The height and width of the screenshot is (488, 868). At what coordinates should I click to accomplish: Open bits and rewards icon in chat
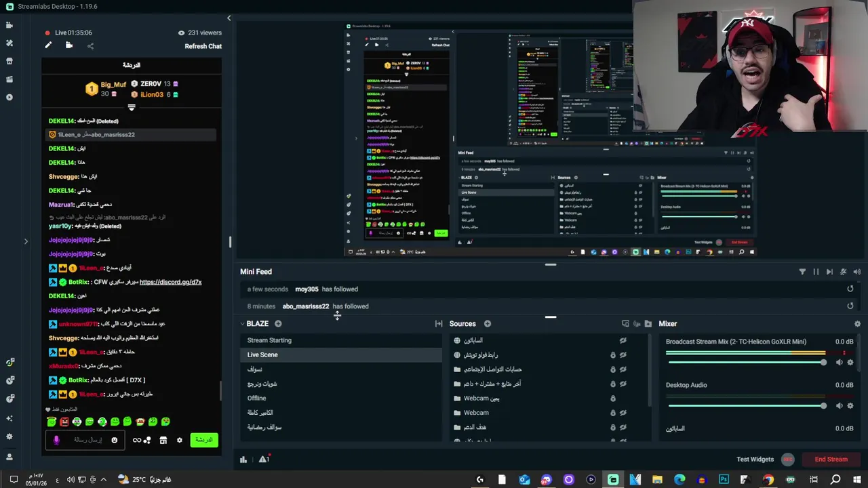pyautogui.click(x=142, y=441)
